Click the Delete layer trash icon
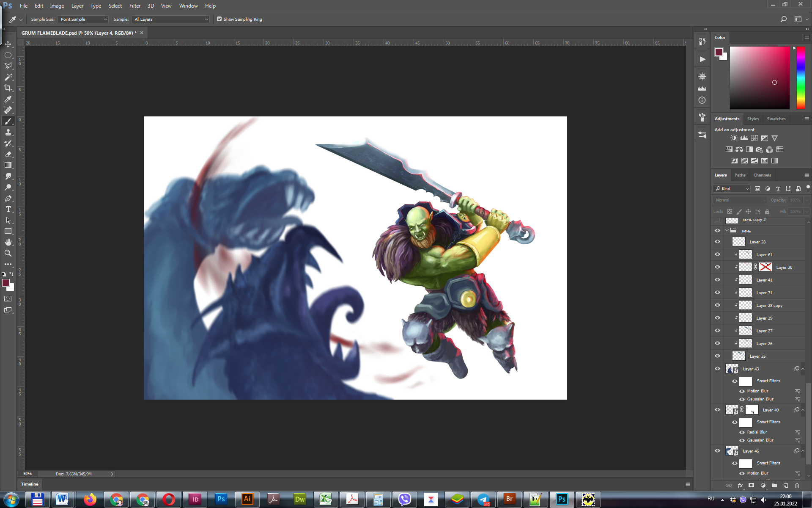812x508 pixels. click(x=797, y=486)
